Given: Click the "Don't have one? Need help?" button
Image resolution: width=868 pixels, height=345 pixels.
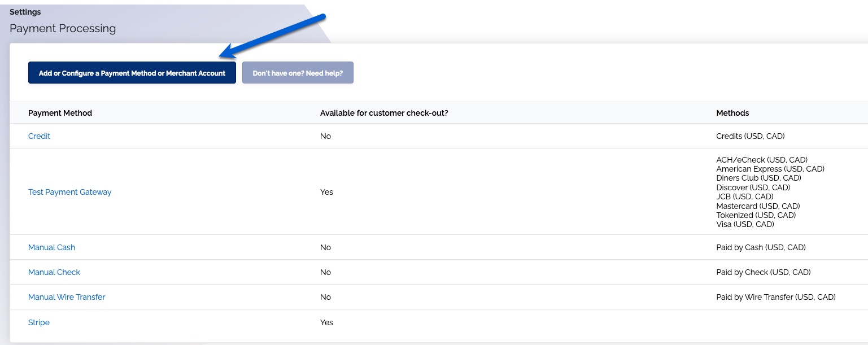Looking at the screenshot, I should click(298, 73).
